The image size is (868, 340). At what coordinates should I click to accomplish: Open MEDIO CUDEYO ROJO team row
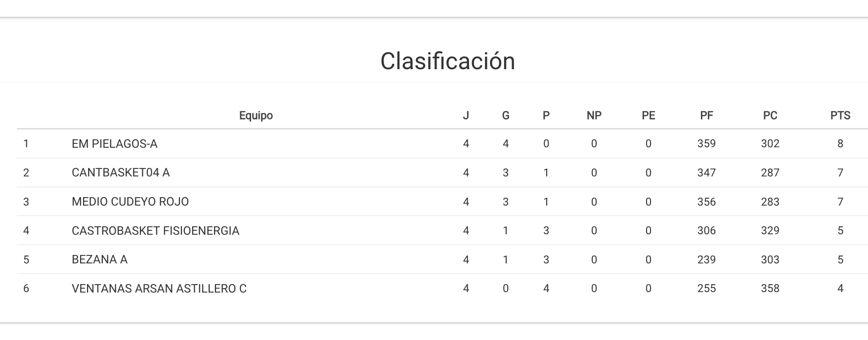[x=130, y=202]
